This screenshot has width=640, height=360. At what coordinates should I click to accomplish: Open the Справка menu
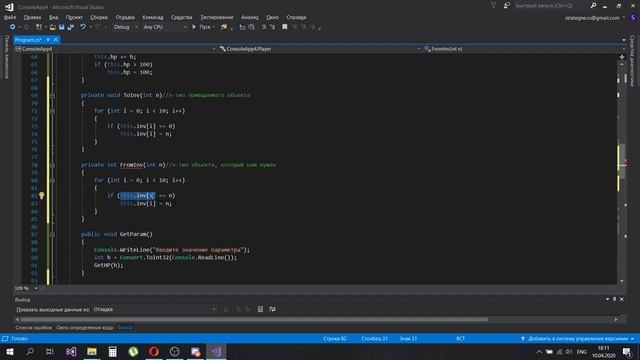click(296, 17)
